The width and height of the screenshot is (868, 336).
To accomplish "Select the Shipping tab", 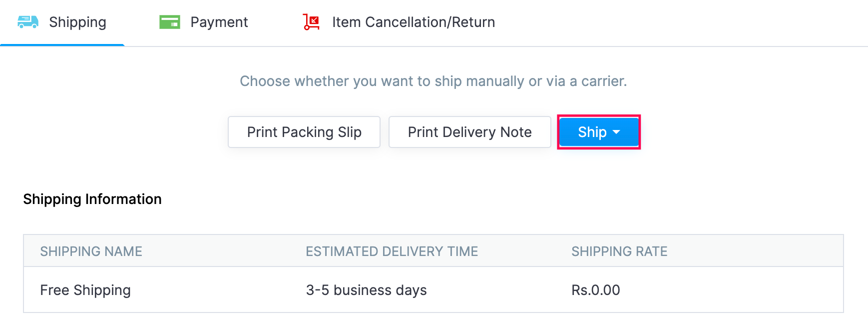I will (77, 21).
